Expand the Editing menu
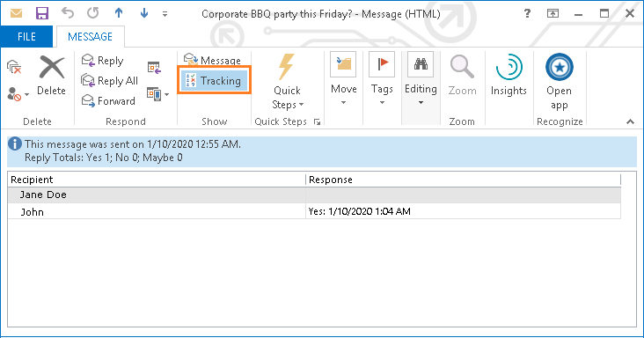Image resolution: width=644 pixels, height=338 pixels. [421, 79]
